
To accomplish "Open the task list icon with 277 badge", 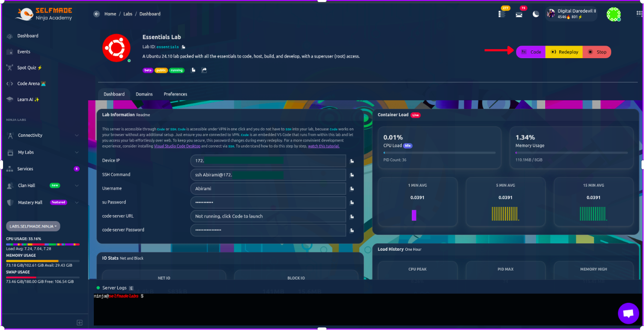I will coord(502,14).
